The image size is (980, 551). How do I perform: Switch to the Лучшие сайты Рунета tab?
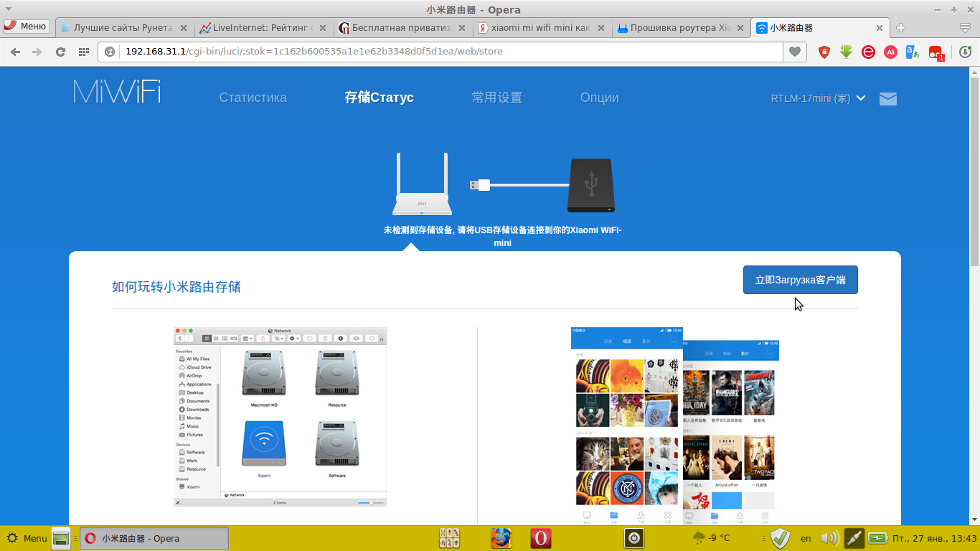click(x=124, y=28)
